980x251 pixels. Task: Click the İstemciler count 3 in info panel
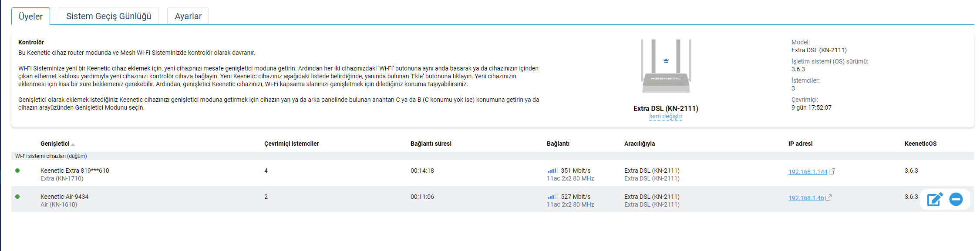coord(793,88)
